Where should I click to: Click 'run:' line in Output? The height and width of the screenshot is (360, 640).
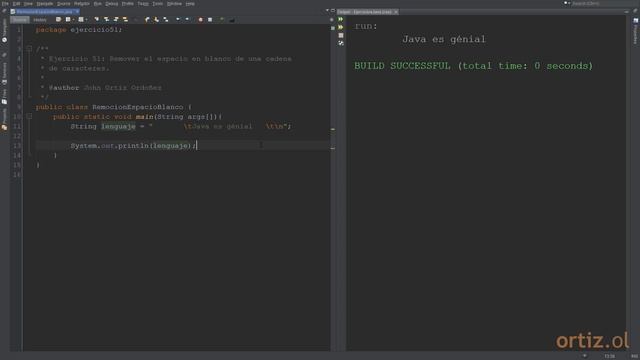(366, 26)
